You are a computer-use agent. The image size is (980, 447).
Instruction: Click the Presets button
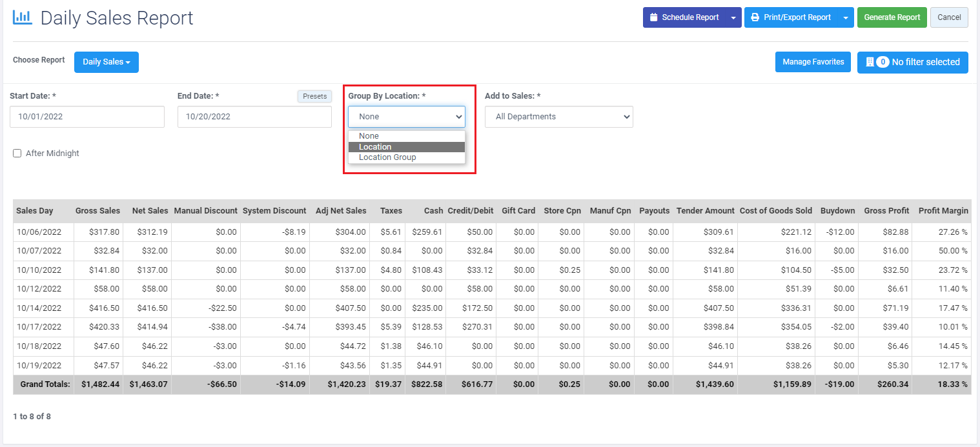(314, 96)
